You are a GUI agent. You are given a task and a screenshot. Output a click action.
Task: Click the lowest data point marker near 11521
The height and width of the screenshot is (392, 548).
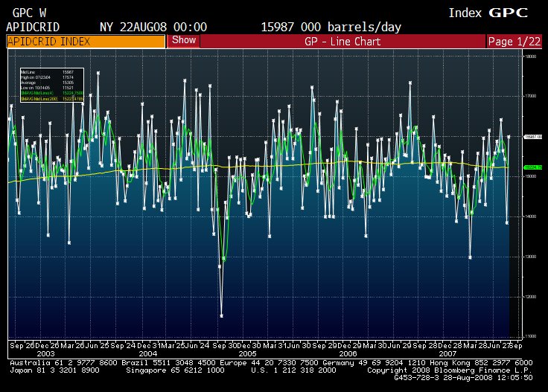222,316
